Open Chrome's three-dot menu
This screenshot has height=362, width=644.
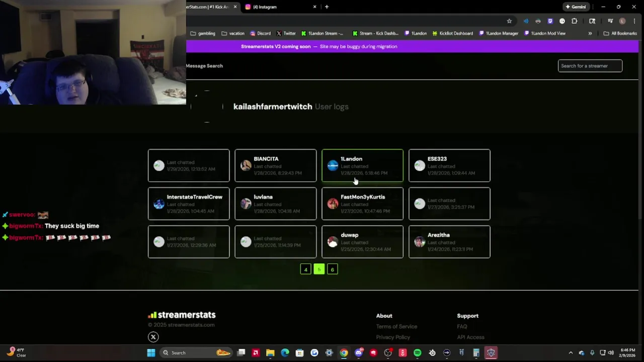pyautogui.click(x=634, y=21)
